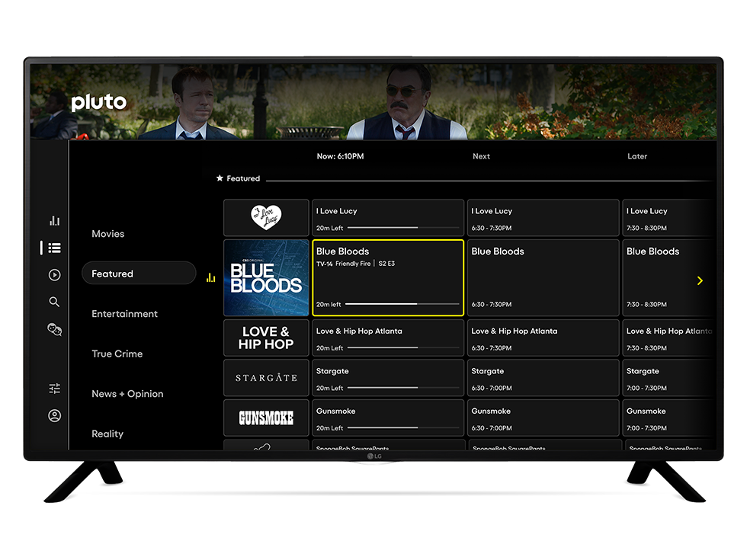Select Blue Bloods now-playing program tile
The width and height of the screenshot is (747, 560).
(x=388, y=278)
